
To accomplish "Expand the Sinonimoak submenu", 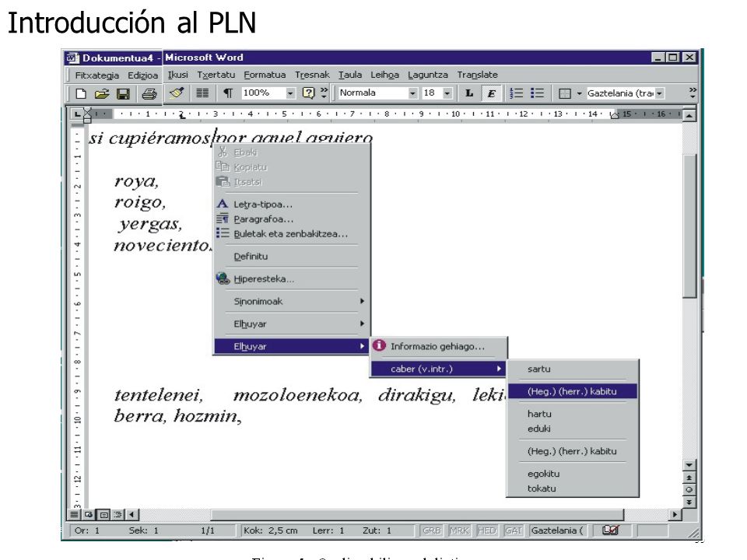I will 291,301.
